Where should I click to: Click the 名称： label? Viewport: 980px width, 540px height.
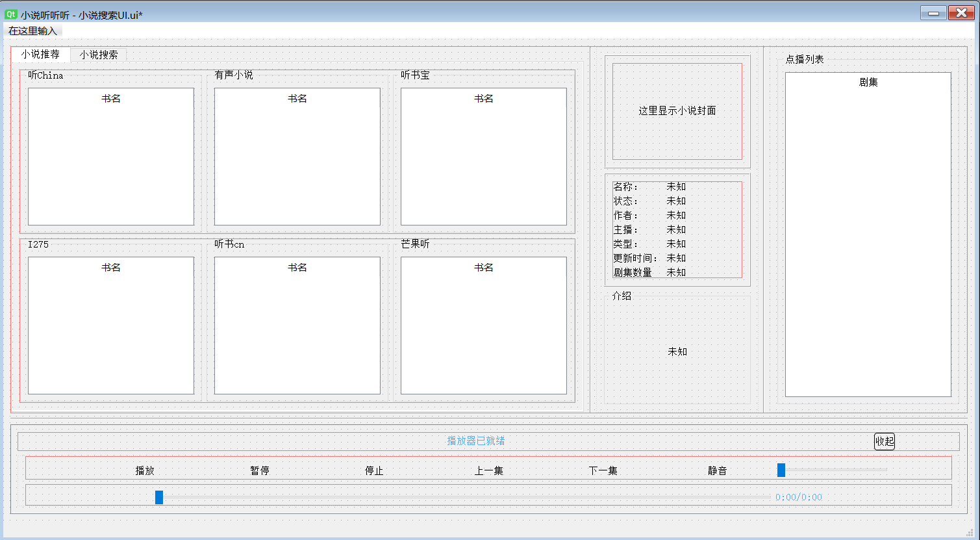(x=626, y=186)
